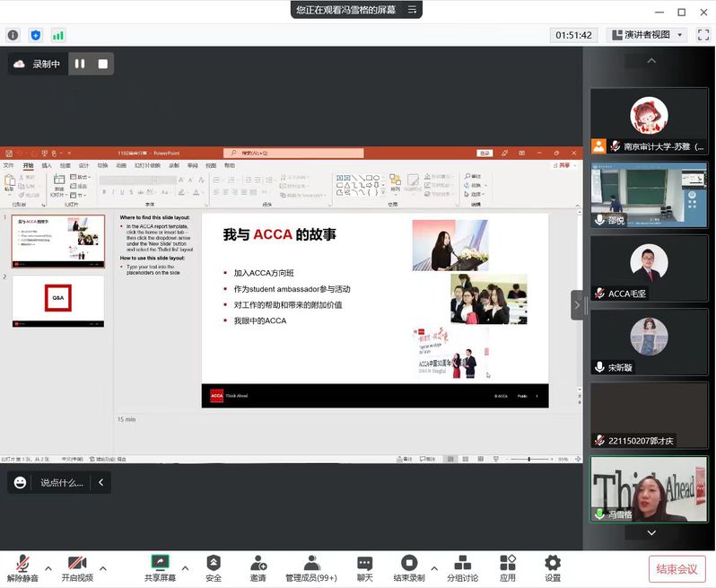Click the red End Meeting button
The height and width of the screenshot is (588, 716).
[677, 569]
